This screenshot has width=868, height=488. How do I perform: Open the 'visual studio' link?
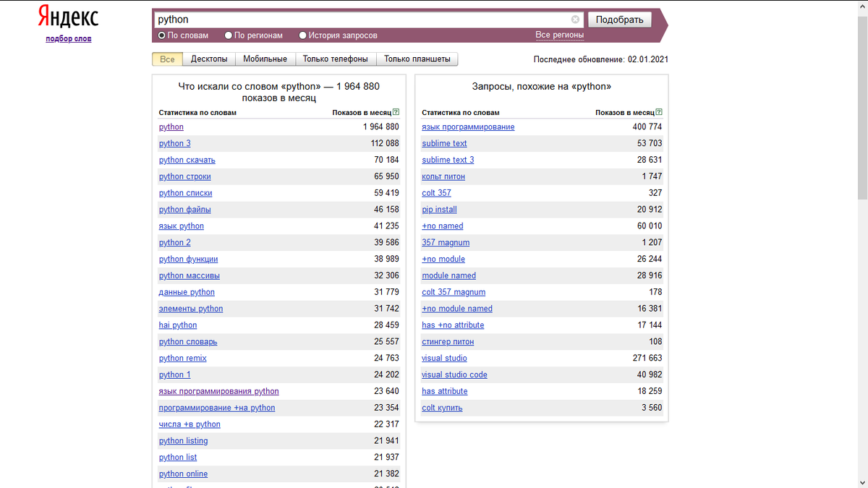coord(445,359)
